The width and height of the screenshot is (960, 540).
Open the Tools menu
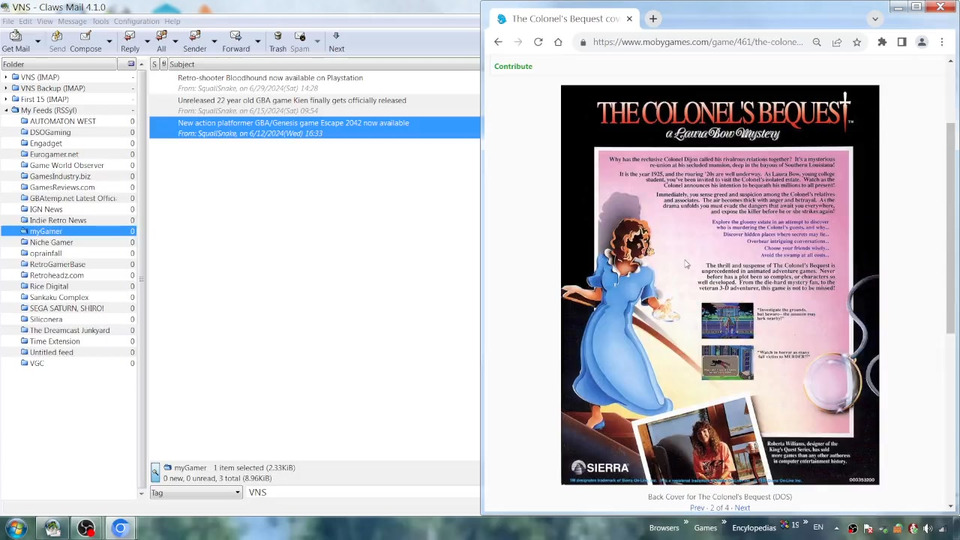pos(100,21)
